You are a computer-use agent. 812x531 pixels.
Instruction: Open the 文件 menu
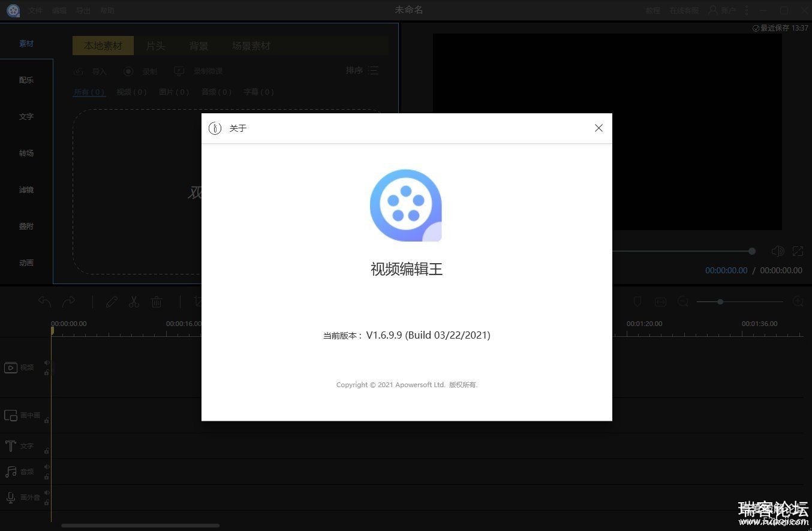click(x=35, y=10)
